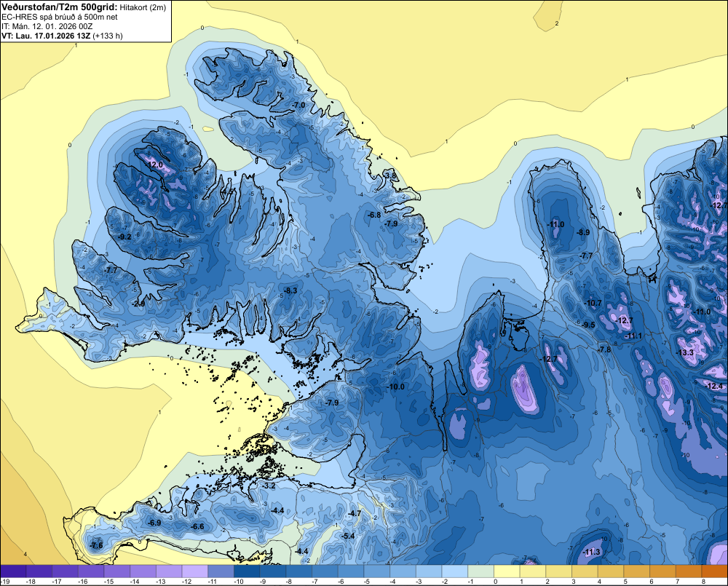Select legend swatch between 0 and 1
The height and width of the screenshot is (586, 728).
pyautogui.click(x=507, y=571)
